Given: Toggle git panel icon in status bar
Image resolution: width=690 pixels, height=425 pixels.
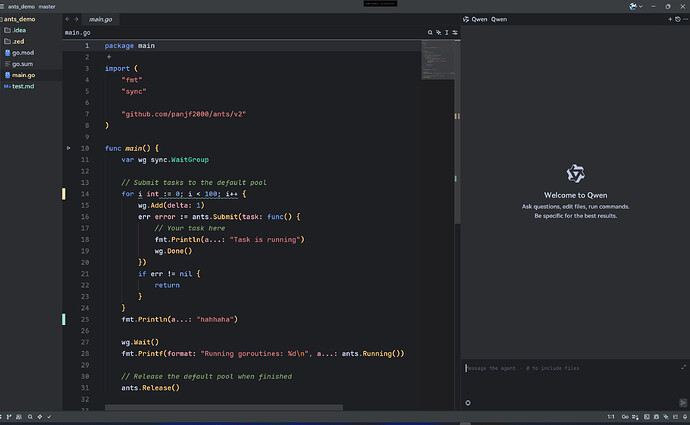Looking at the screenshot, I should [9, 417].
